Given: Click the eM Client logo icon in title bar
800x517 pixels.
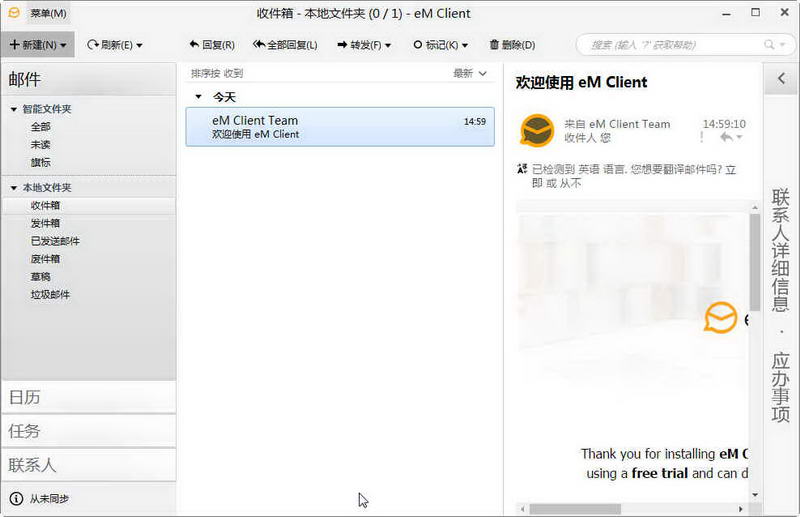Looking at the screenshot, I should [x=14, y=13].
